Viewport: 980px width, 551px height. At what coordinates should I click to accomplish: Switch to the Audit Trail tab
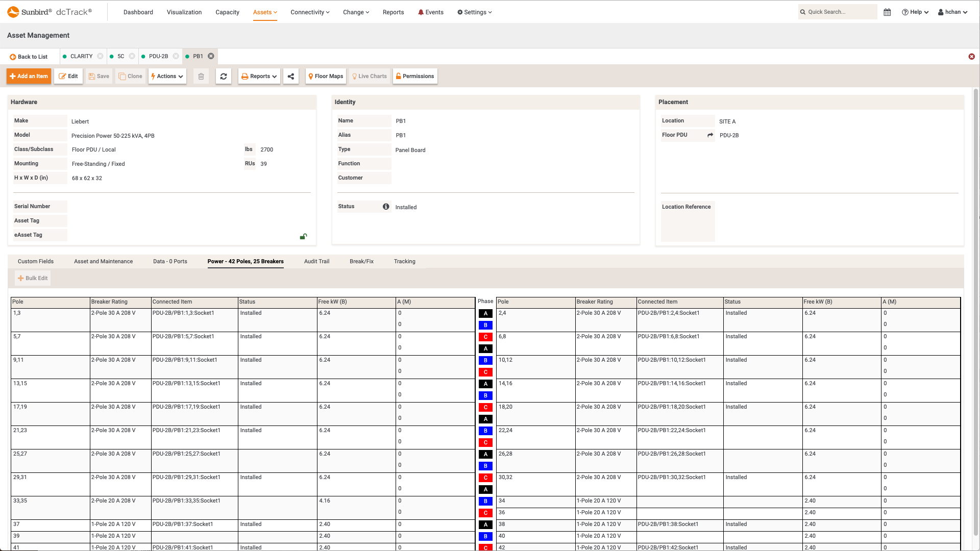[316, 261]
